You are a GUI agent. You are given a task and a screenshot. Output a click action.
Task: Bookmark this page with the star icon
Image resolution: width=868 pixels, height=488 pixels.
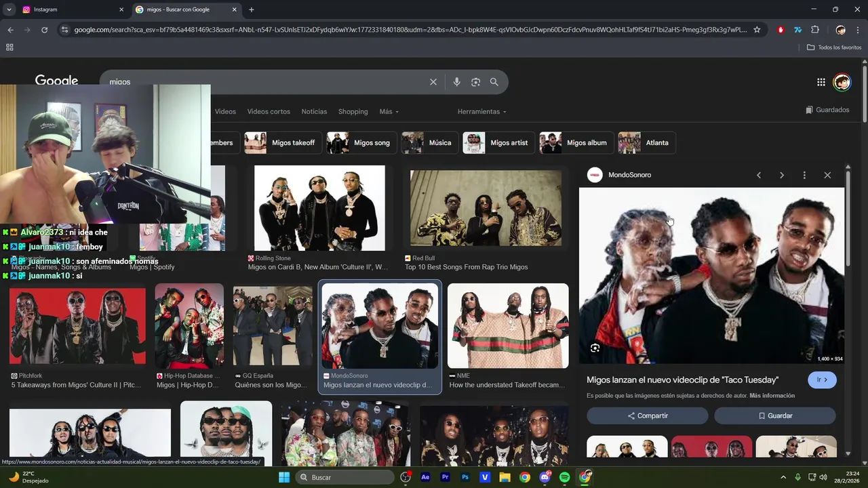tap(757, 30)
